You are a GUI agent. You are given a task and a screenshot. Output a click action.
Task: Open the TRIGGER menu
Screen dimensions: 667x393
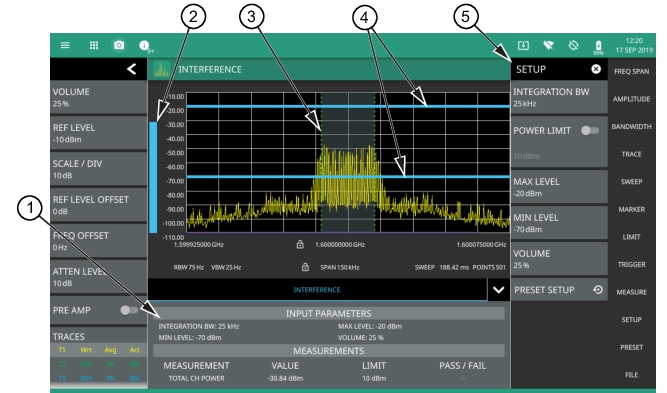[631, 265]
